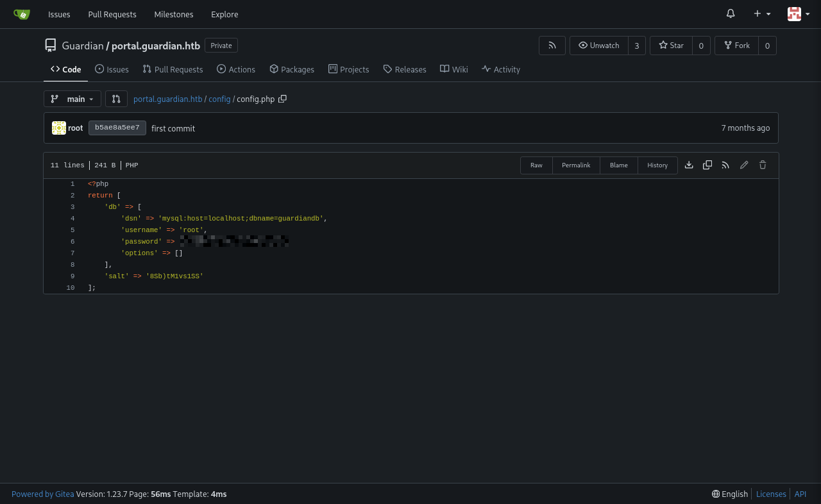Screen dimensions: 821x504
Task: Open the Gitea home logo
Action: point(22,13)
